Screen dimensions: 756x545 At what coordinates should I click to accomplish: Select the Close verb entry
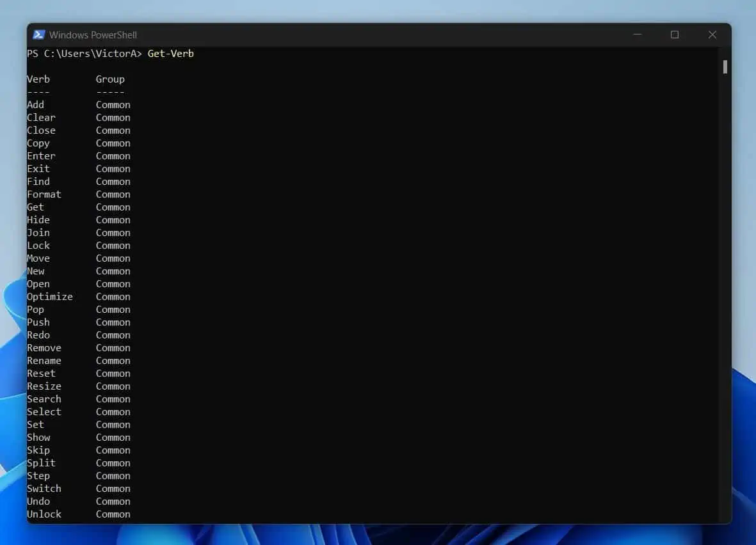42,130
